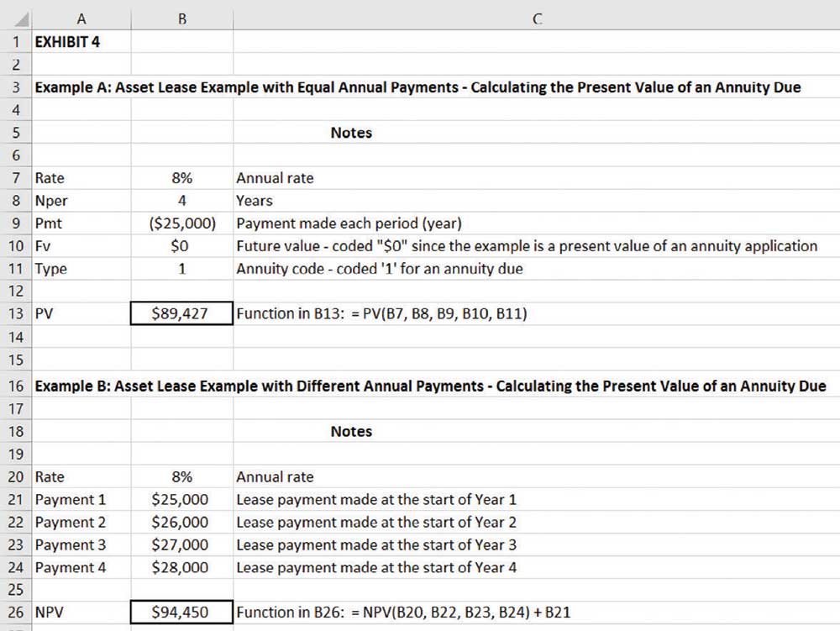Select the $27,000 value cell
840x631 pixels.
(x=182, y=544)
